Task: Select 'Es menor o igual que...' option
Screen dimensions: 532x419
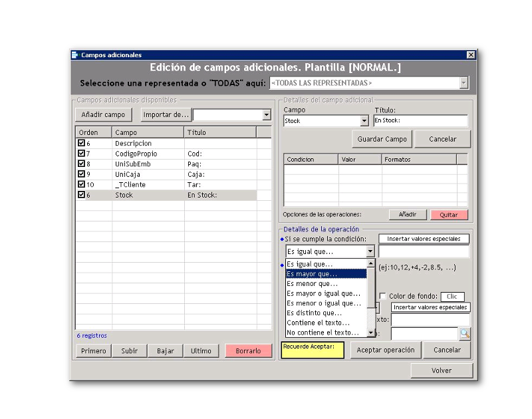Action: (x=327, y=303)
